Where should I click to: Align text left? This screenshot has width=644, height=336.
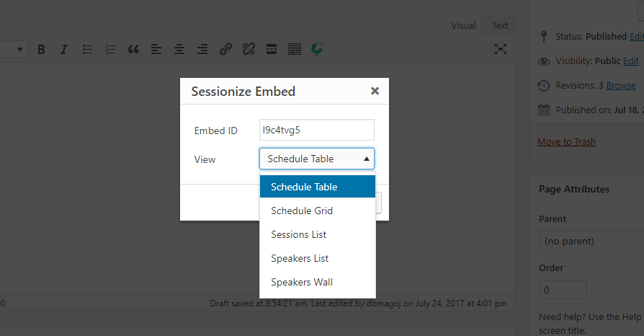[156, 50]
